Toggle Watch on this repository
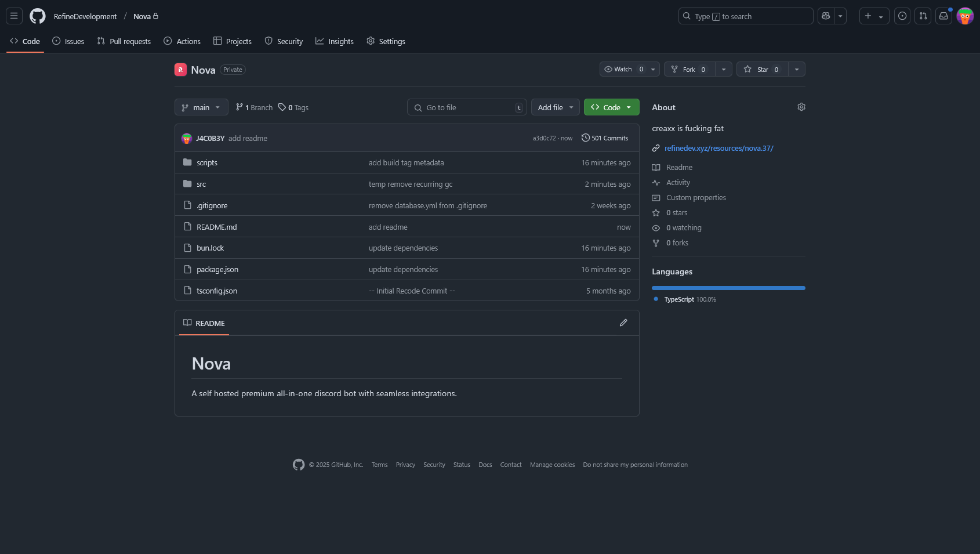The width and height of the screenshot is (980, 554). (624, 69)
